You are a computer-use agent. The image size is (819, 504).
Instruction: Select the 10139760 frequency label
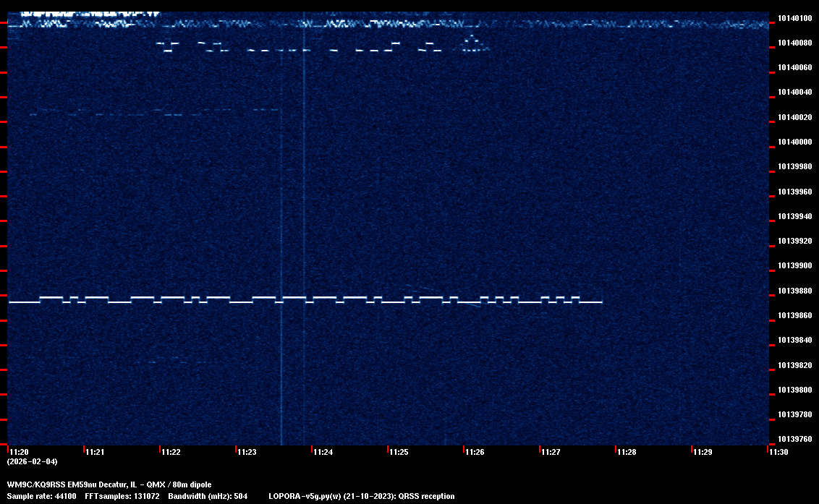794,439
